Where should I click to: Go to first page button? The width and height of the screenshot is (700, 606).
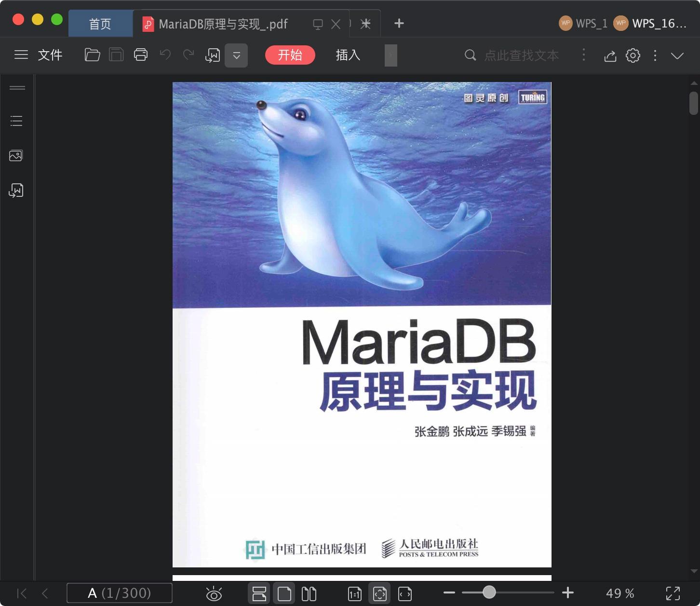22,593
